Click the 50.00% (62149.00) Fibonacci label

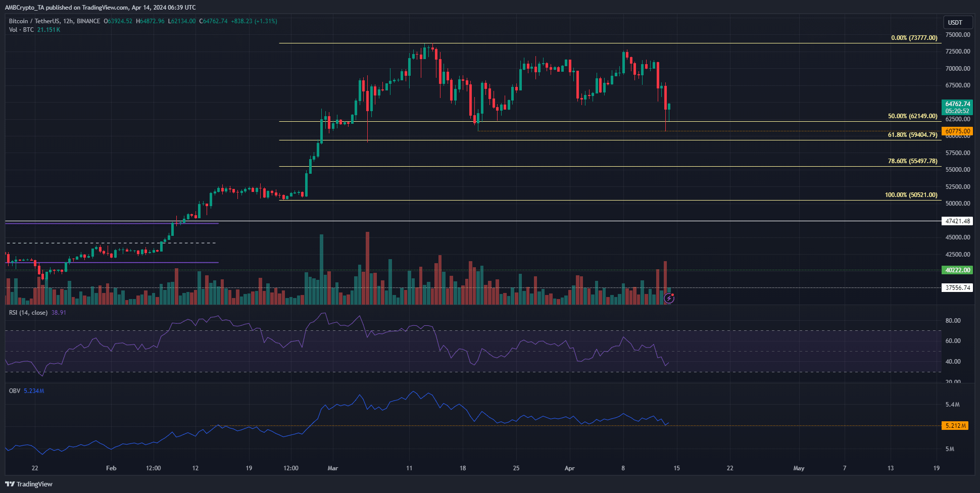(913, 116)
